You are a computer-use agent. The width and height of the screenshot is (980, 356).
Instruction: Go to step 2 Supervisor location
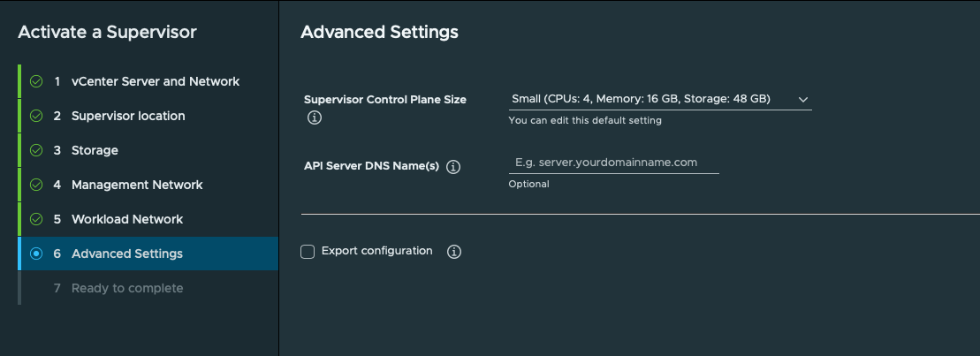pyautogui.click(x=148, y=116)
